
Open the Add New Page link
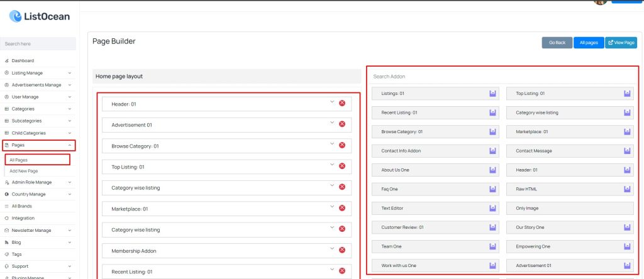click(x=24, y=171)
